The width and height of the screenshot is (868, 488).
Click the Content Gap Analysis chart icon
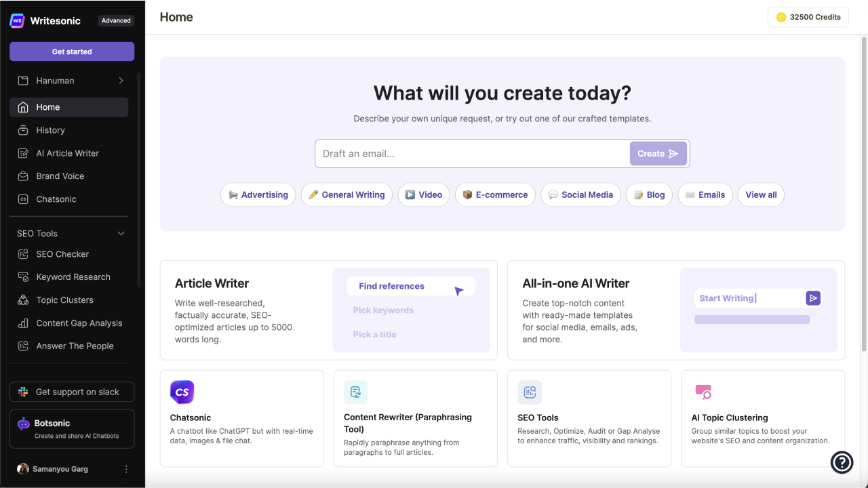23,323
